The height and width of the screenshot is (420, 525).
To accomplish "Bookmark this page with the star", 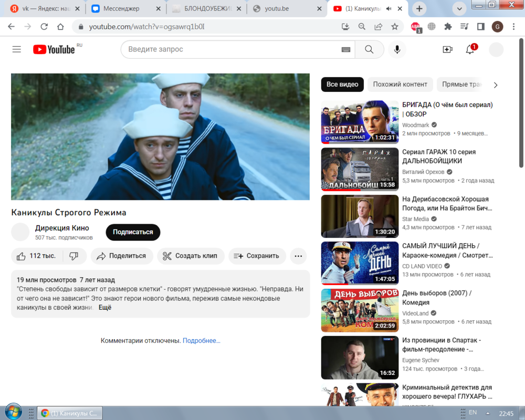I will (x=395, y=27).
